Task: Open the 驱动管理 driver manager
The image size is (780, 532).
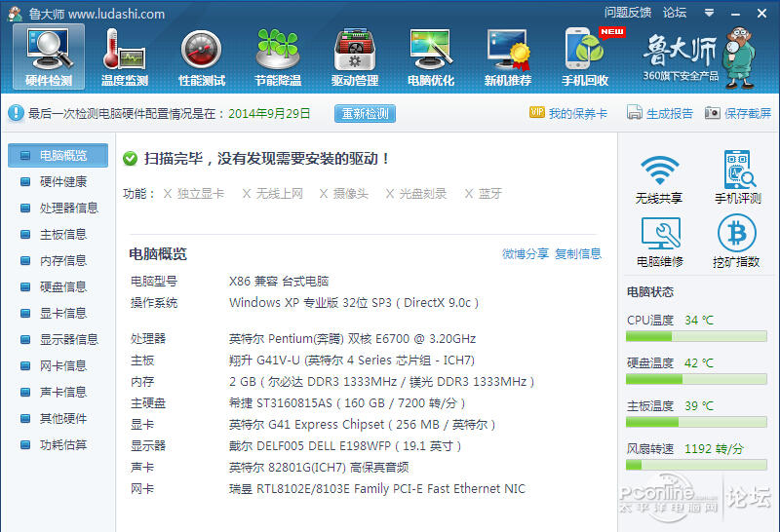Action: pyautogui.click(x=354, y=57)
